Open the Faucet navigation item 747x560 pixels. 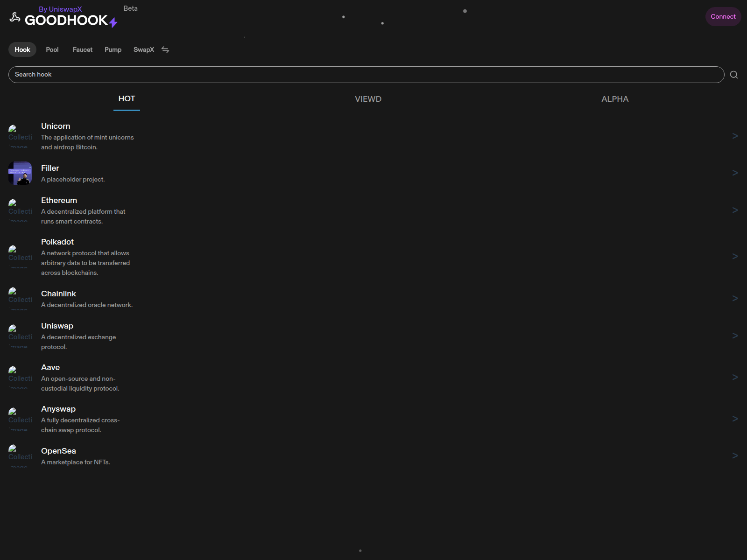(82, 49)
